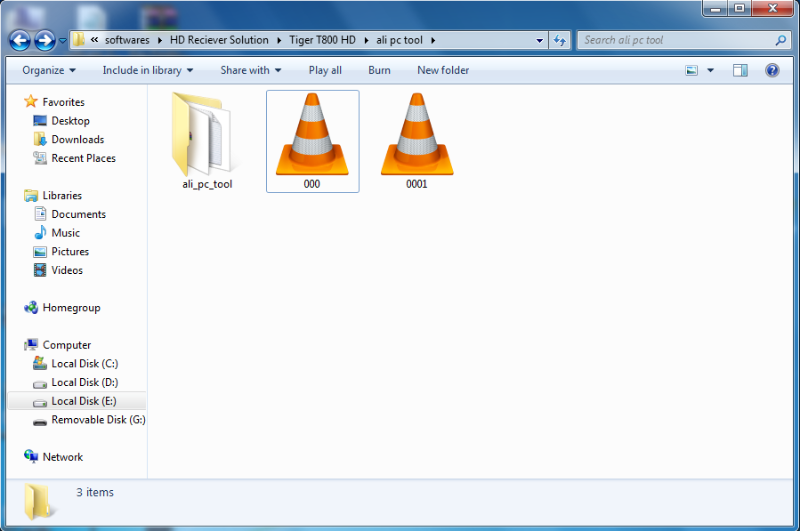This screenshot has width=800, height=531.
Task: Click the Music note icon
Action: pos(40,232)
